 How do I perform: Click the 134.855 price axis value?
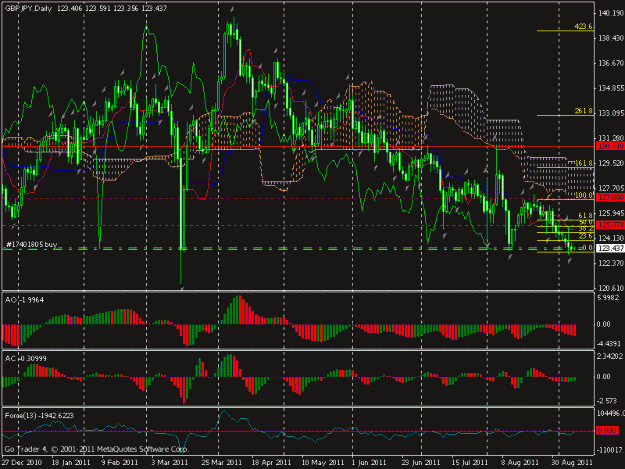(x=611, y=88)
